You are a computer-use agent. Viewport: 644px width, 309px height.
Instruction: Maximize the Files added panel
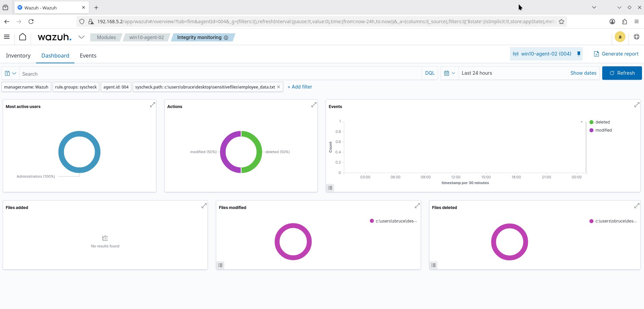(x=204, y=205)
